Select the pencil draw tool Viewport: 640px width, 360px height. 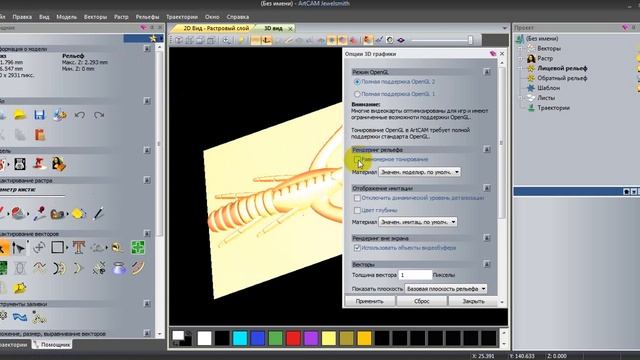tap(98, 213)
